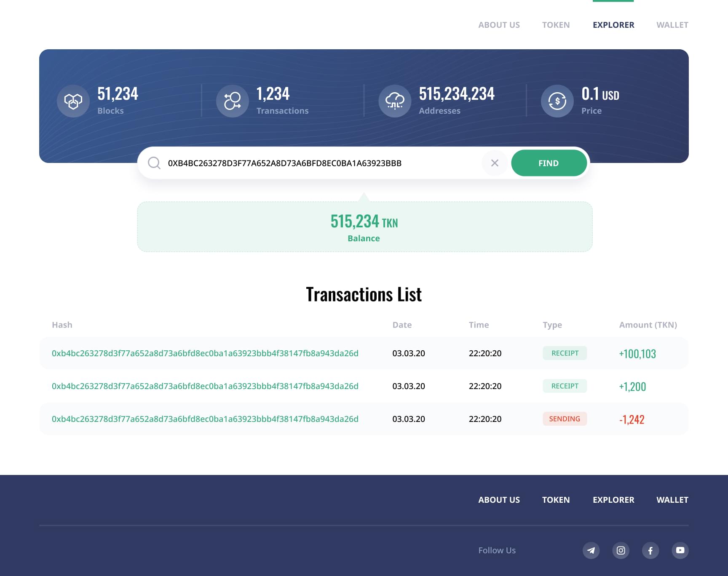Screen dimensions: 728x576
Task: Open the Facebook social link
Action: pos(650,550)
